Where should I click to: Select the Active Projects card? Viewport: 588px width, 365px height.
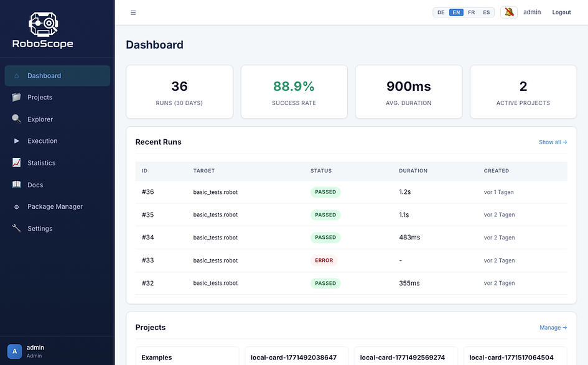[x=523, y=92]
